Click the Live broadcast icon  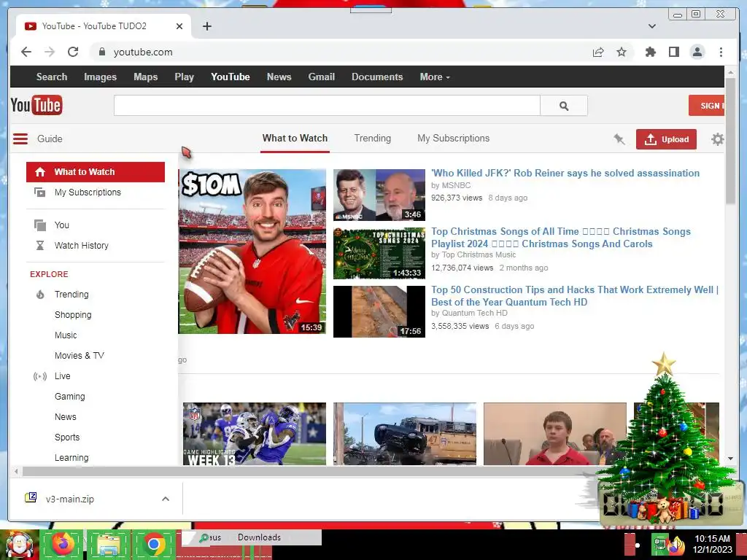tap(40, 376)
